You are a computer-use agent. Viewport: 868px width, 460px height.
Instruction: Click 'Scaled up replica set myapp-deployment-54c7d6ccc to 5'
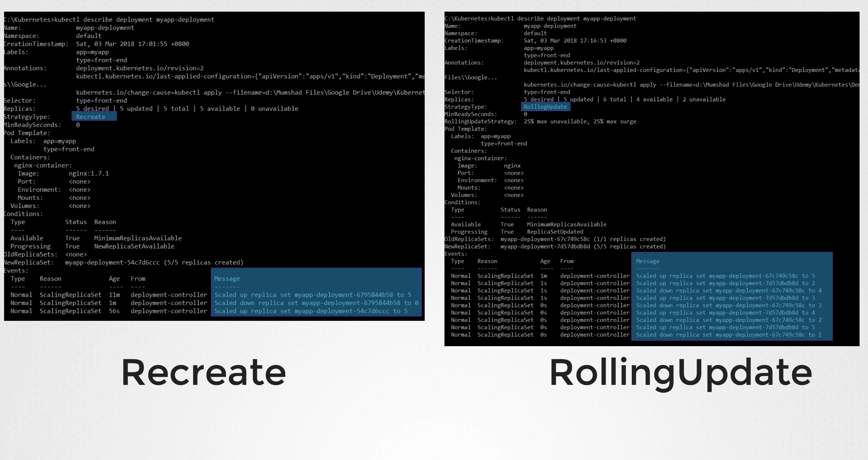[311, 311]
